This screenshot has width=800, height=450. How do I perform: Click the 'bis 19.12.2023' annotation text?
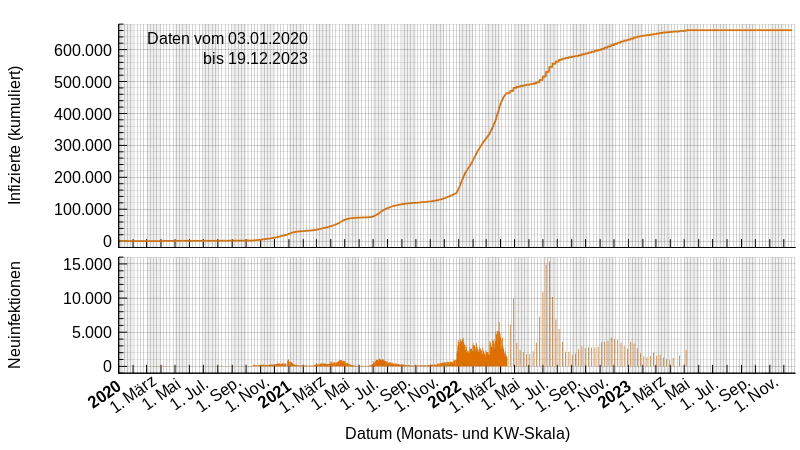click(255, 59)
